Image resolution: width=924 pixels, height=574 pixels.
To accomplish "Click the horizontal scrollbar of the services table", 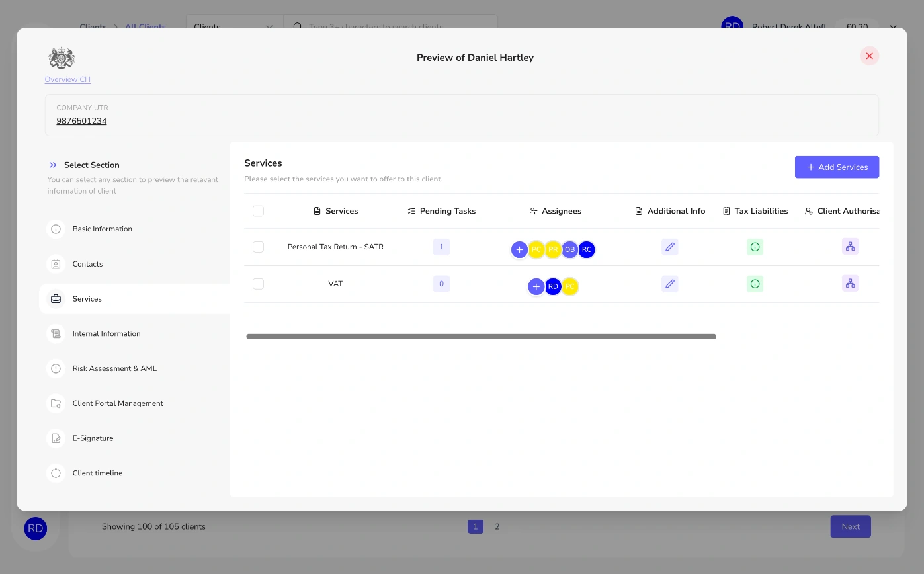I will point(482,337).
